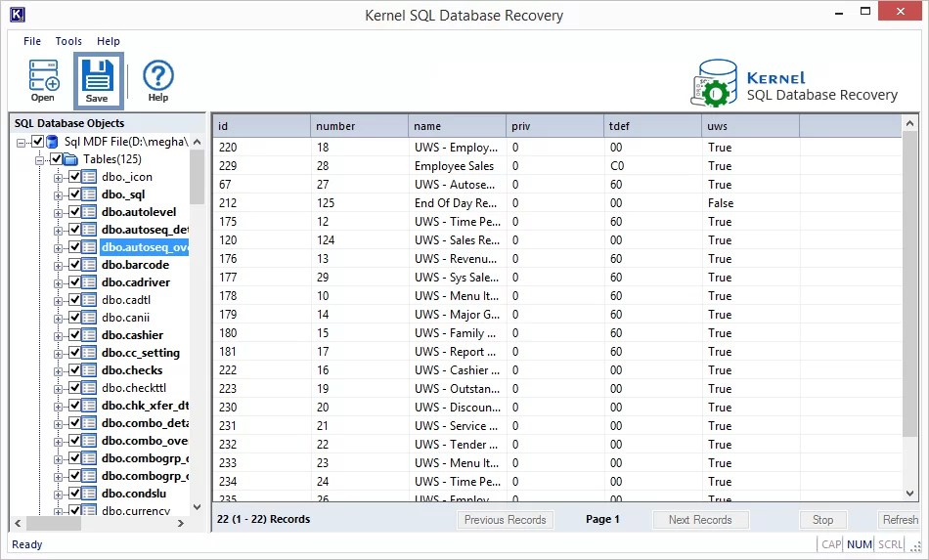Click the table icon beside dbo.canii
This screenshot has height=560, width=929.
pos(89,318)
